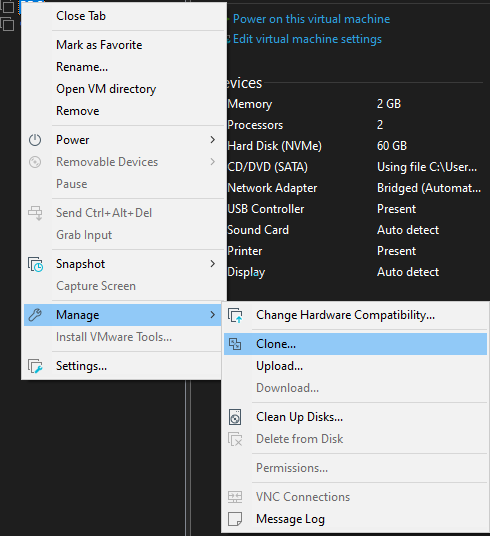This screenshot has height=536, width=490.
Task: Select the Processors device row
Action: coord(355,125)
